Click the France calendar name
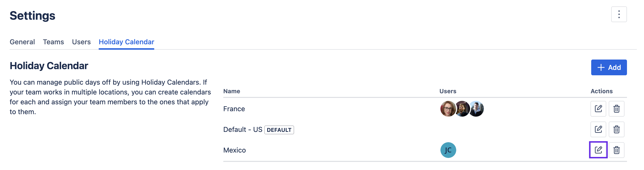Image resolution: width=644 pixels, height=170 pixels. point(234,109)
